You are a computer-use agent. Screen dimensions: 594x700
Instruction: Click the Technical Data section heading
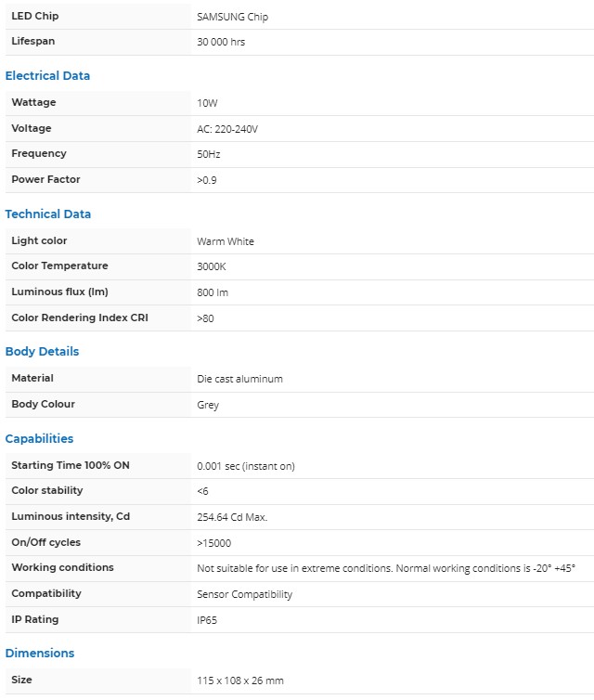pos(48,214)
